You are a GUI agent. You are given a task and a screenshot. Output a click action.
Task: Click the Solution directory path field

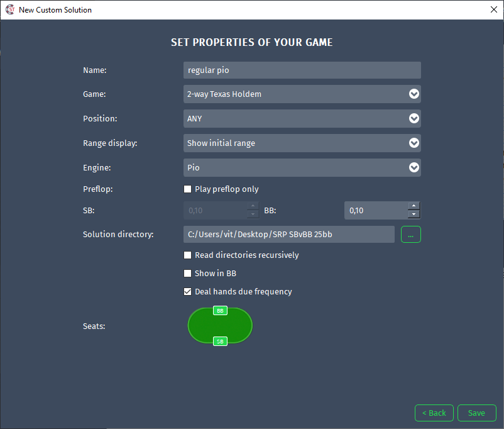pyautogui.click(x=289, y=234)
